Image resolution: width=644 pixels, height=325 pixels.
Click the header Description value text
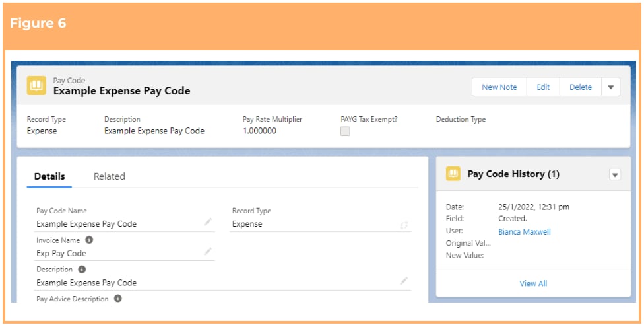154,131
